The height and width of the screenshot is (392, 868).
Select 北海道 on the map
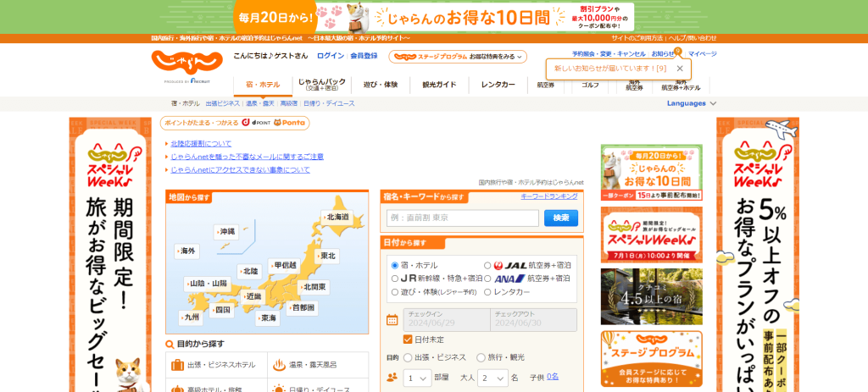click(x=336, y=218)
